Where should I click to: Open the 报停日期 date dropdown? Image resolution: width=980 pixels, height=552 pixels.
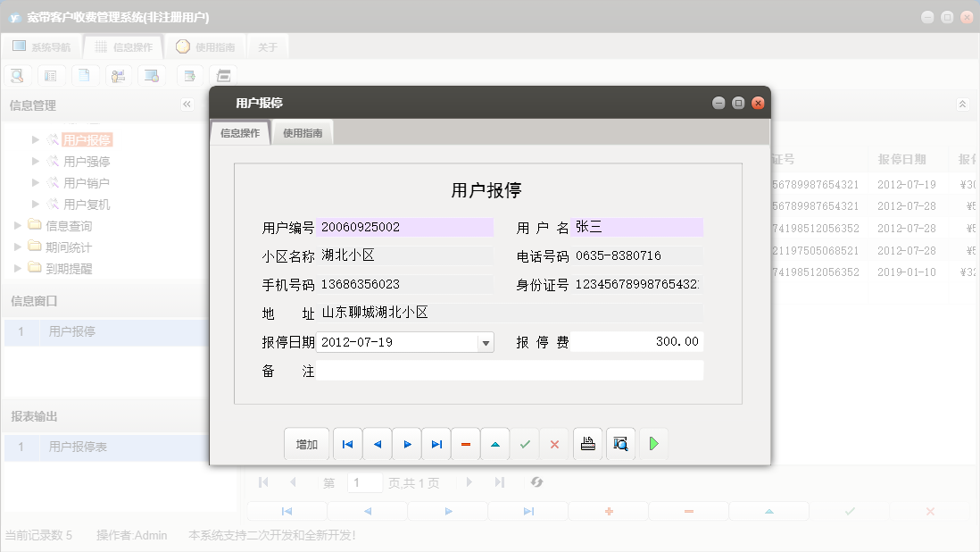485,342
